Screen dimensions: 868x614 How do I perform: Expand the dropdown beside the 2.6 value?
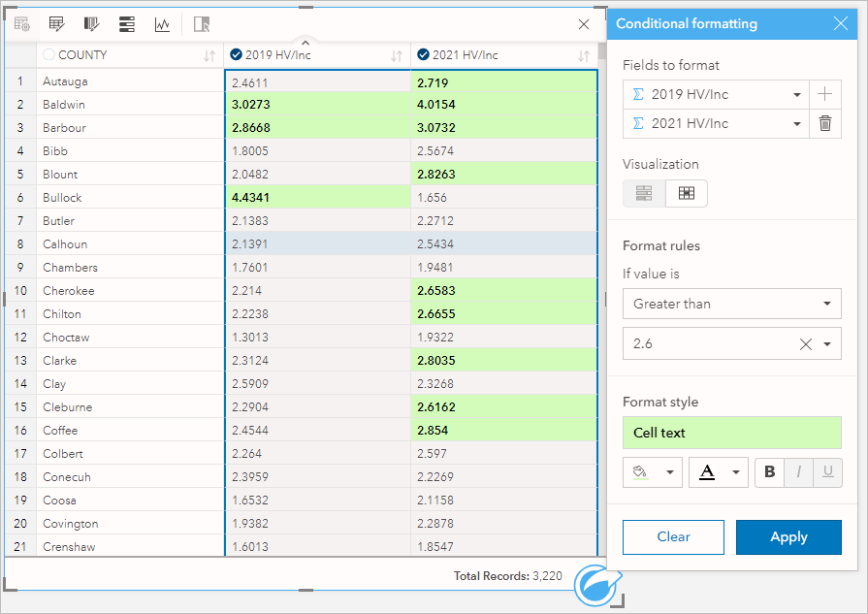[826, 343]
